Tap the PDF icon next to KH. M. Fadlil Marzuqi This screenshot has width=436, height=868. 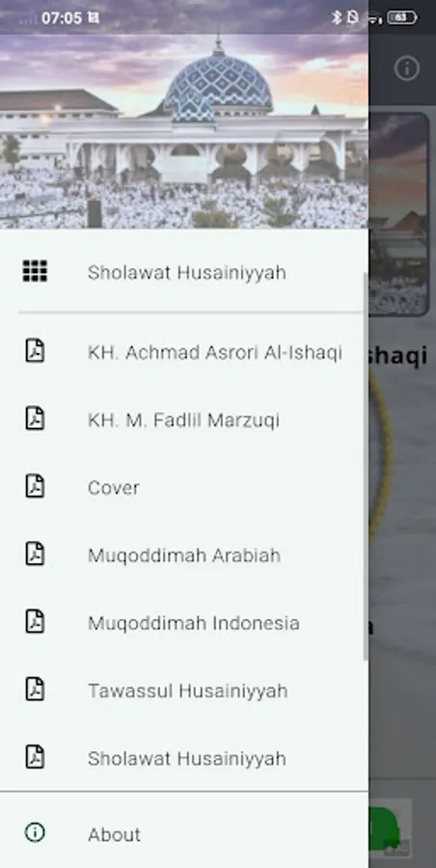tap(35, 420)
